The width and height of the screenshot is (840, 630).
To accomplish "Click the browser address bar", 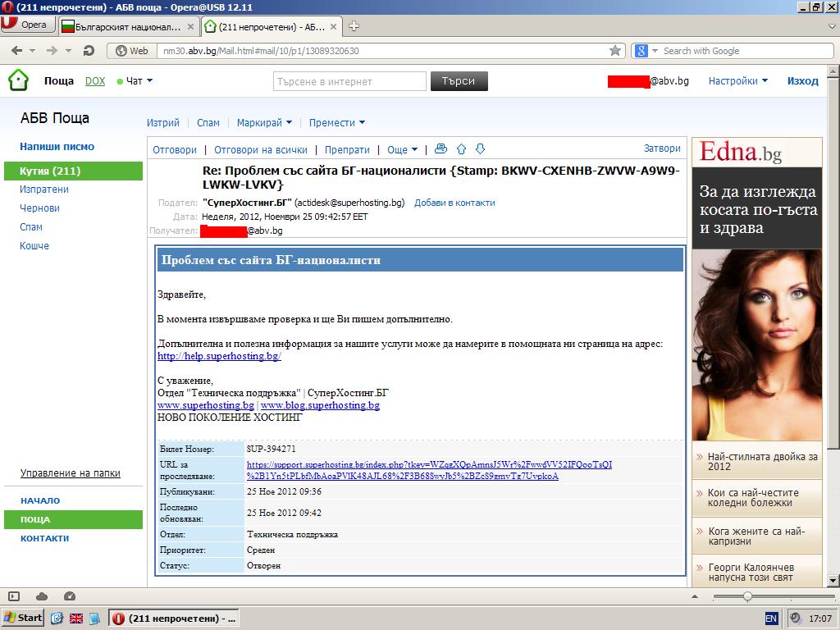I will click(x=383, y=51).
